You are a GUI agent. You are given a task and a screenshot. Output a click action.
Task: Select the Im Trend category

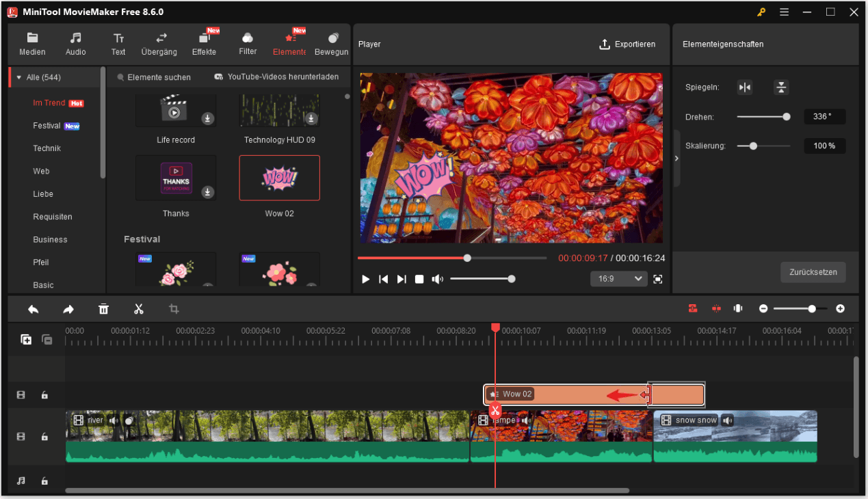[50, 103]
